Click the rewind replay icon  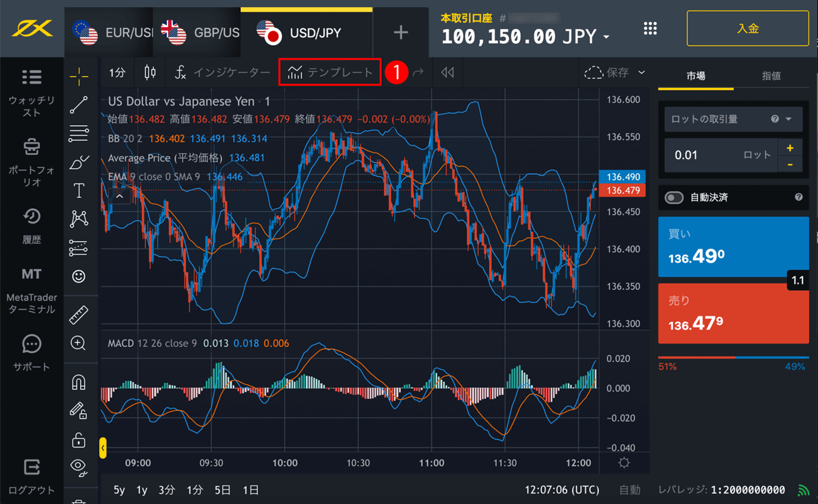coord(447,72)
